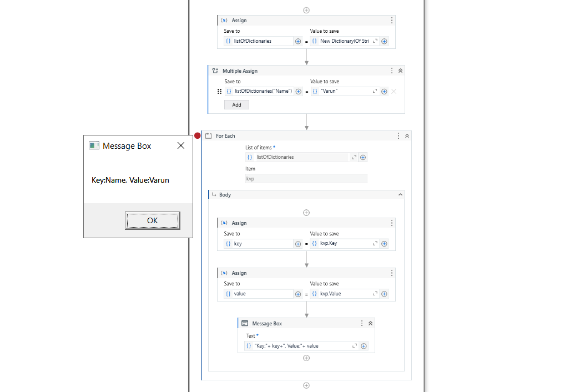Add activity below the For Each
Screen dimensions: 575x392
(x=306, y=385)
